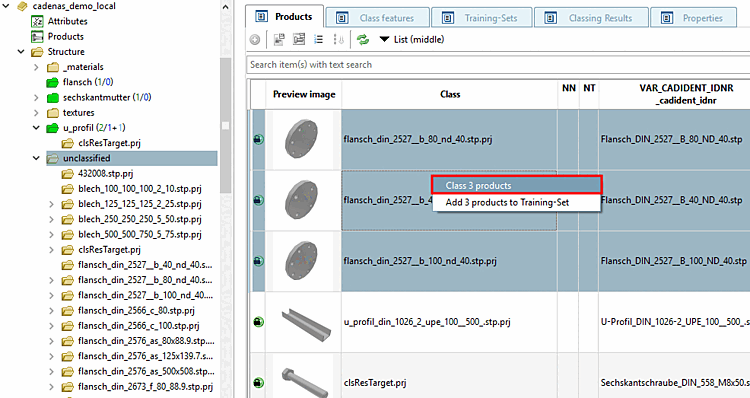Viewport: 750px width, 398px height.
Task: Click the sort-down arrow toolbar icon
Action: [x=339, y=40]
